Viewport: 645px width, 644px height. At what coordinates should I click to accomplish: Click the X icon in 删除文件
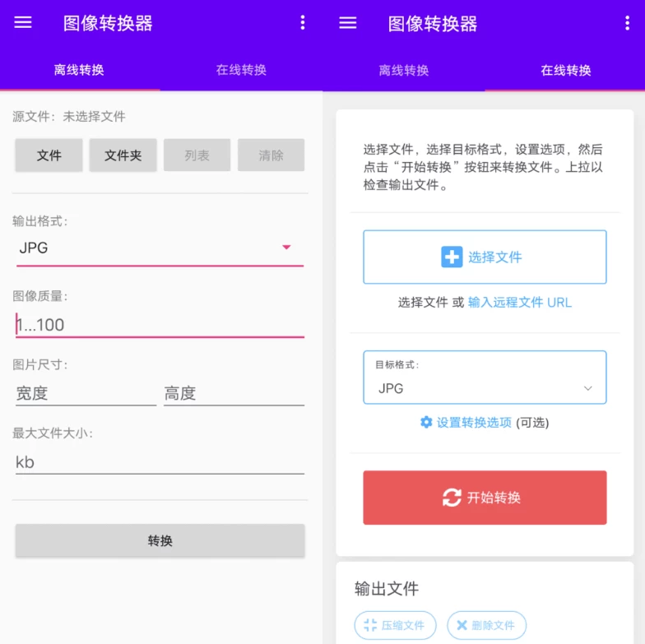(x=462, y=625)
